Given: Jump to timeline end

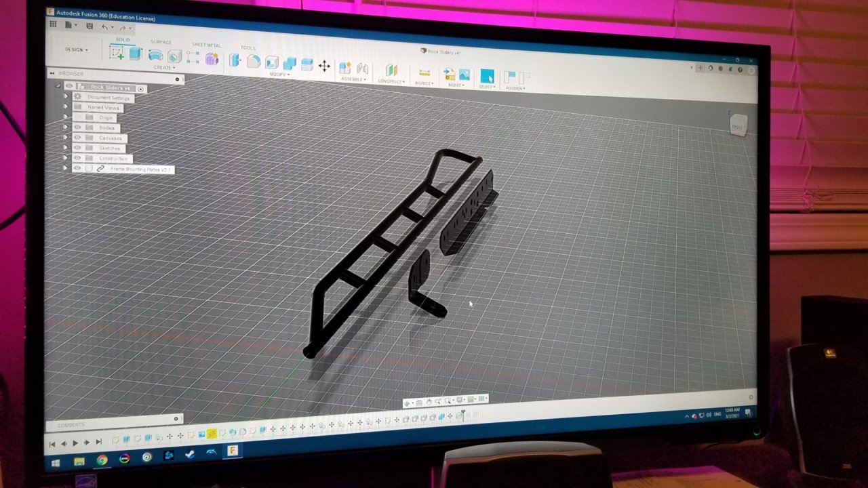Looking at the screenshot, I should pos(99,442).
